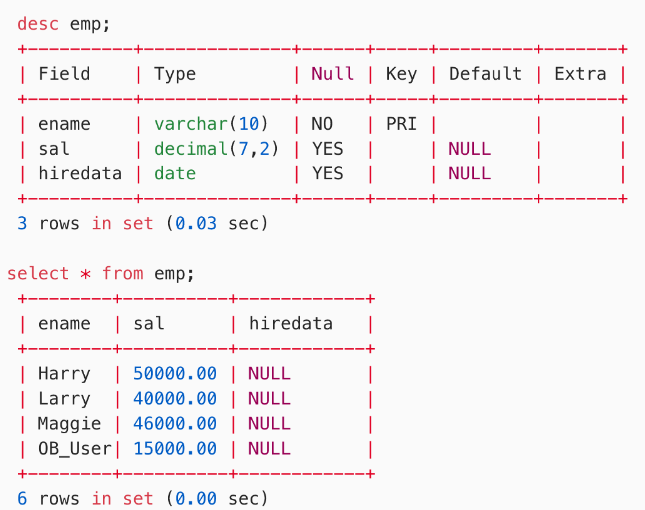Screen dimensions: 645x510
Task: Select 'sal' header in result table
Action: pyautogui.click(x=148, y=324)
